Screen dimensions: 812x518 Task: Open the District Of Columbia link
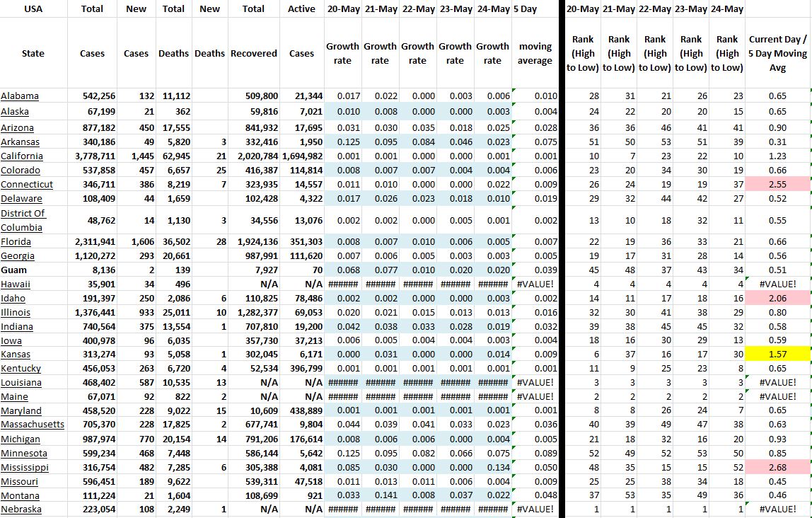[x=22, y=220]
